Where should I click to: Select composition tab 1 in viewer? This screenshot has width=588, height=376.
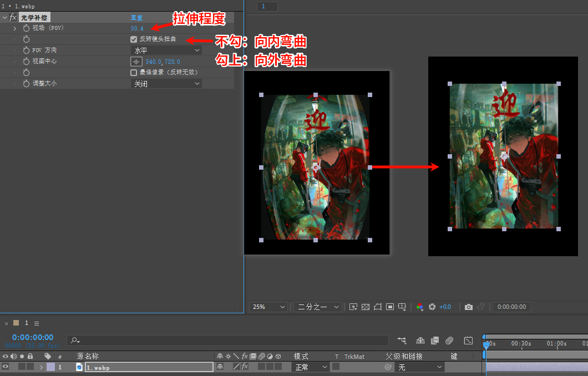(x=267, y=6)
